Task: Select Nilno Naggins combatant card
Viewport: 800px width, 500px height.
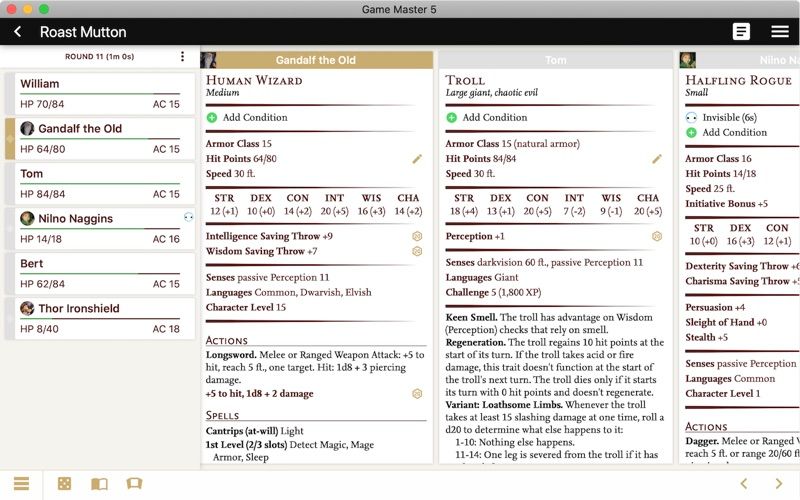Action: click(x=100, y=228)
